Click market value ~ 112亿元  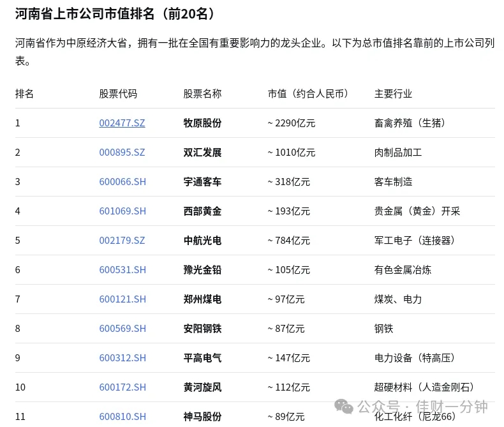(288, 387)
